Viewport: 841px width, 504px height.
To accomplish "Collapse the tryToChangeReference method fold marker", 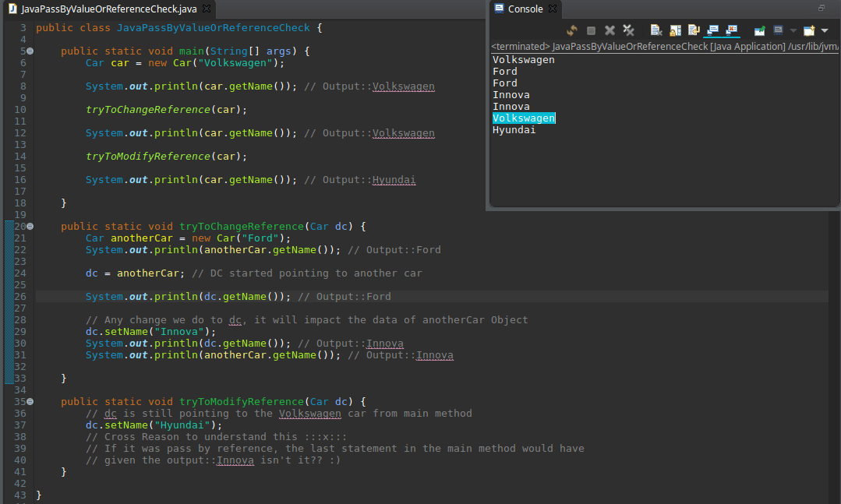I will click(x=30, y=227).
